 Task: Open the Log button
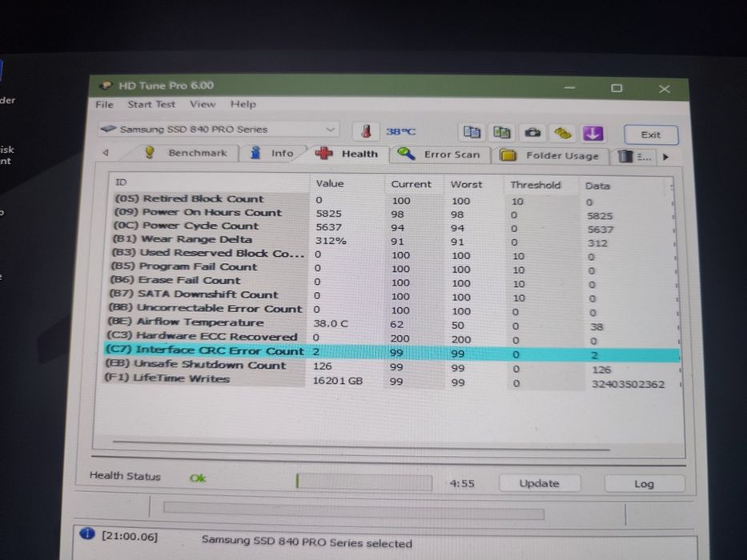click(644, 484)
